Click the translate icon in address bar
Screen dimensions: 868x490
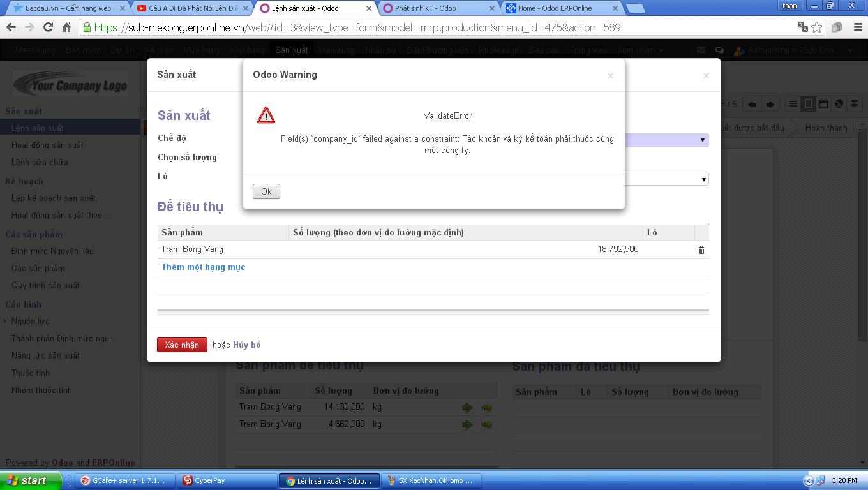(x=803, y=27)
